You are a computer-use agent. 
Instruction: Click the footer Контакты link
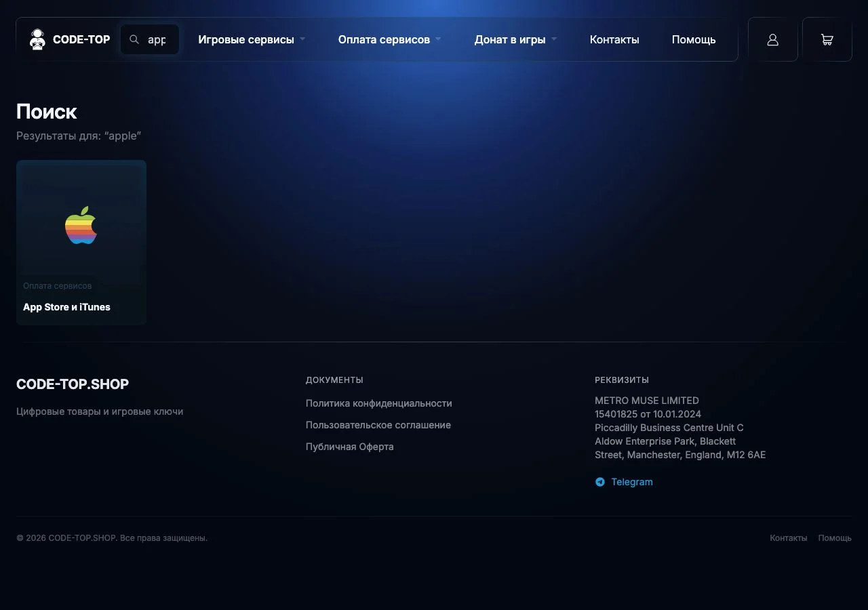[789, 538]
